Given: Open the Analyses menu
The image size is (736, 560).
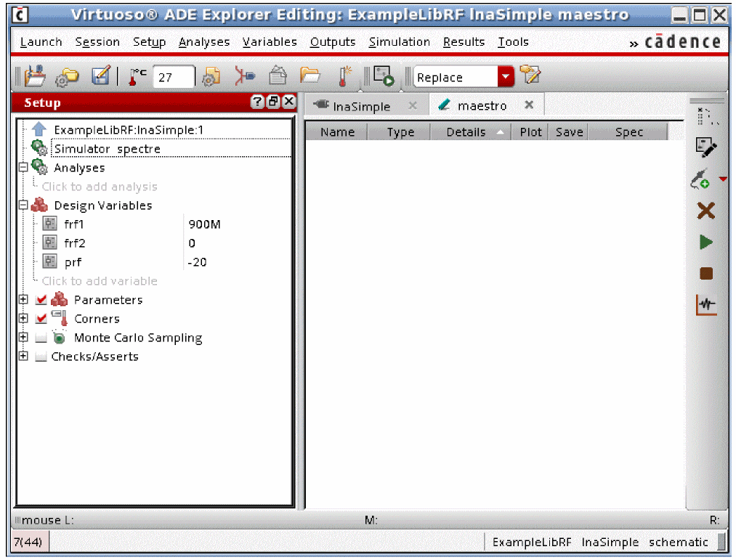Looking at the screenshot, I should click(x=204, y=42).
